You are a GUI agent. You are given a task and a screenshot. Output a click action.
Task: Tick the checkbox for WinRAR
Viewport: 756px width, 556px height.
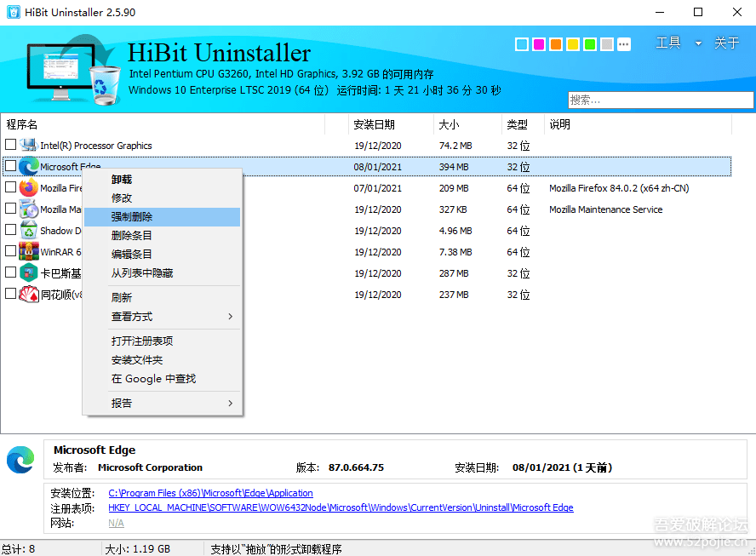(x=10, y=251)
